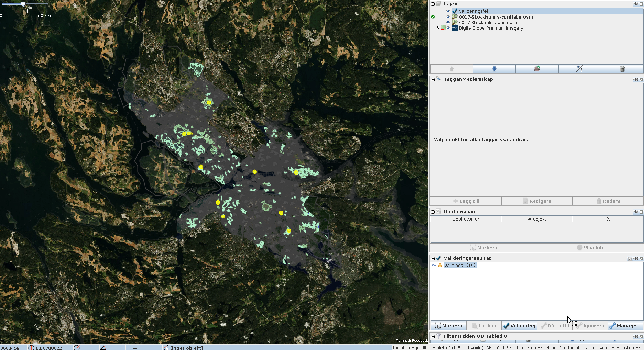The height and width of the screenshot is (350, 644).
Task: Delete selected layer with trash icon
Action: (x=622, y=69)
